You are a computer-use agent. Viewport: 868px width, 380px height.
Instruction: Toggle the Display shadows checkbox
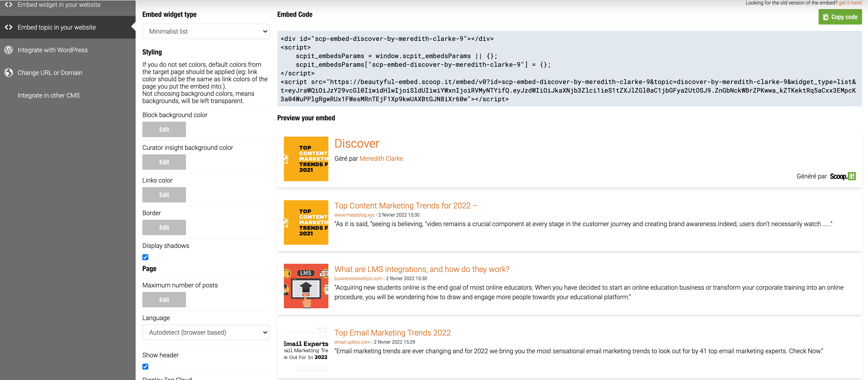pos(145,257)
